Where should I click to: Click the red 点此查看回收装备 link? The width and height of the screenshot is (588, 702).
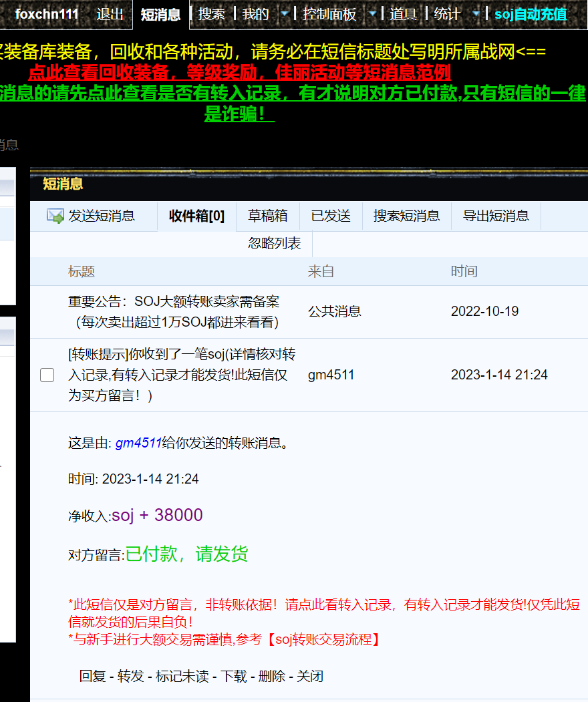coord(239,72)
